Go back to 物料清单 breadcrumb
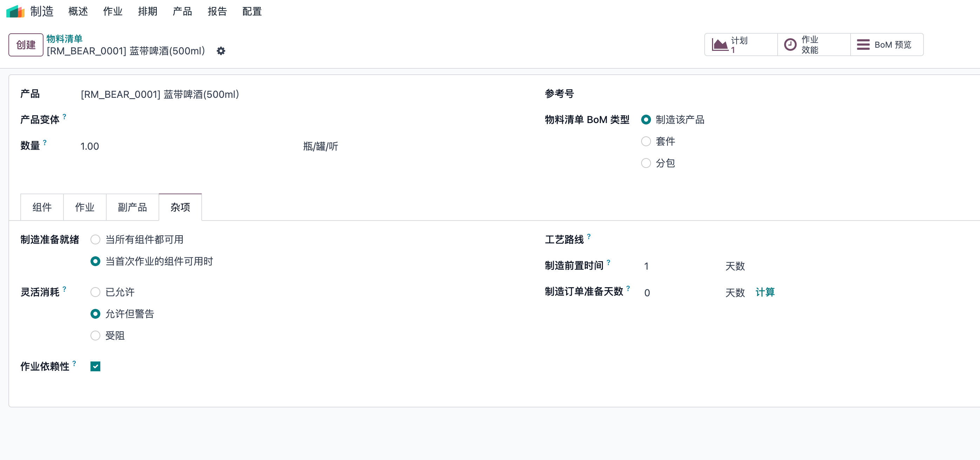 64,39
